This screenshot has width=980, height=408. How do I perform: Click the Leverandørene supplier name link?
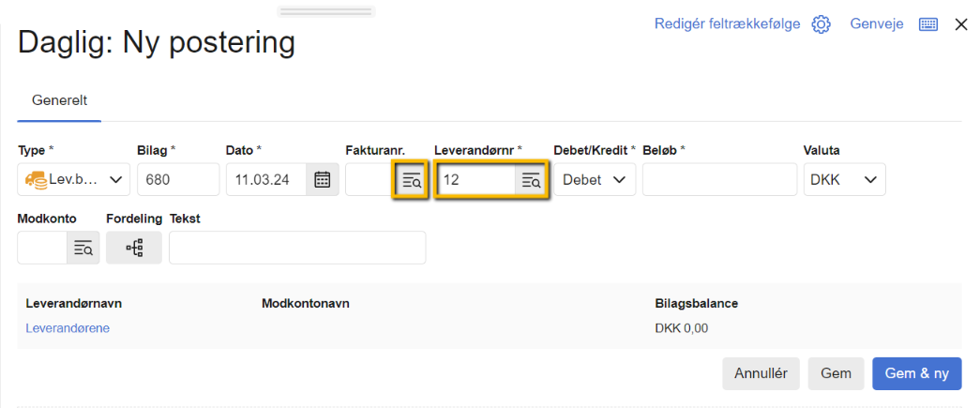68,327
